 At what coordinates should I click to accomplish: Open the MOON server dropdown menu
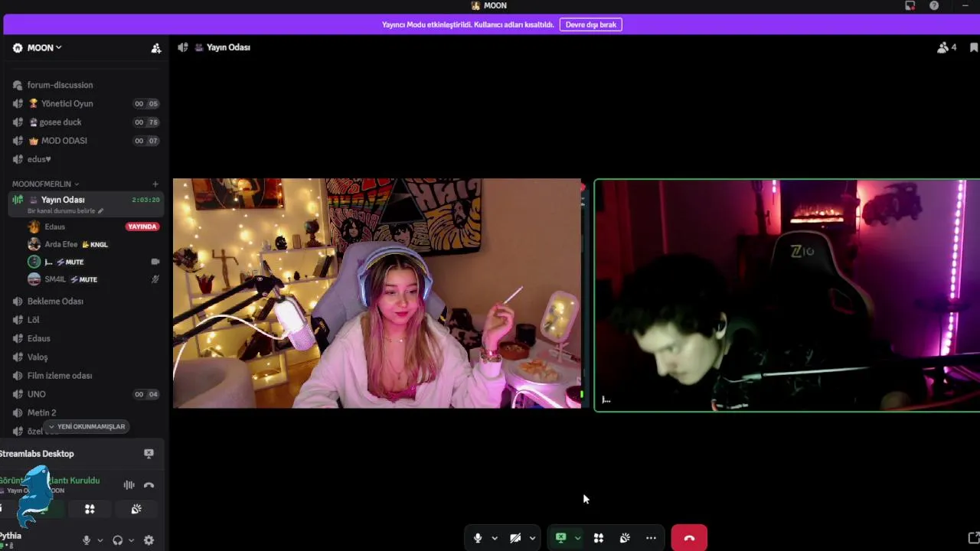click(44, 47)
